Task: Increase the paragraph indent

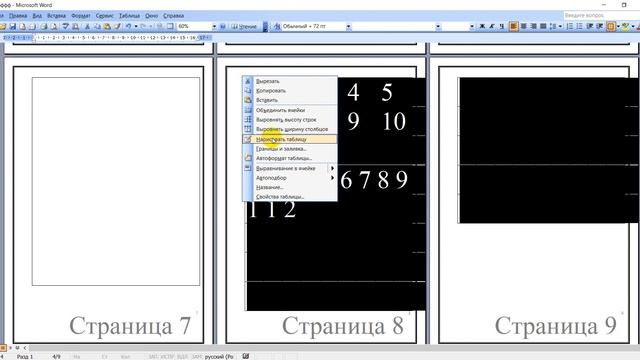Action: coord(600,27)
